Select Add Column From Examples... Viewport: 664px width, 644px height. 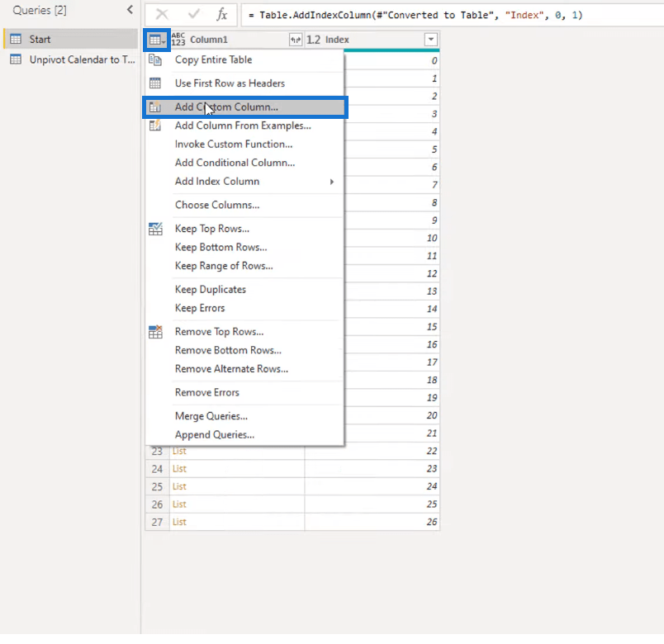coord(244,125)
